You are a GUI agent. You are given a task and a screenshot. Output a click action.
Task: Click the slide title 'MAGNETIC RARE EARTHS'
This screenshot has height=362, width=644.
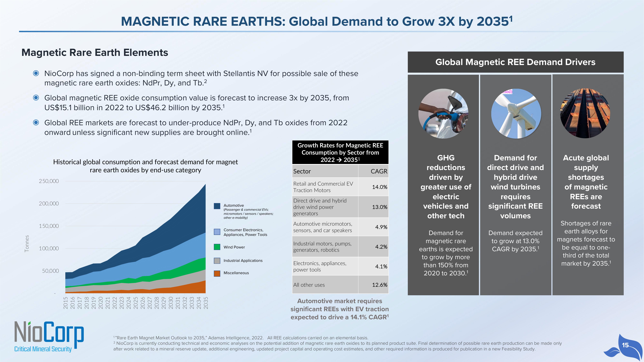[317, 21]
